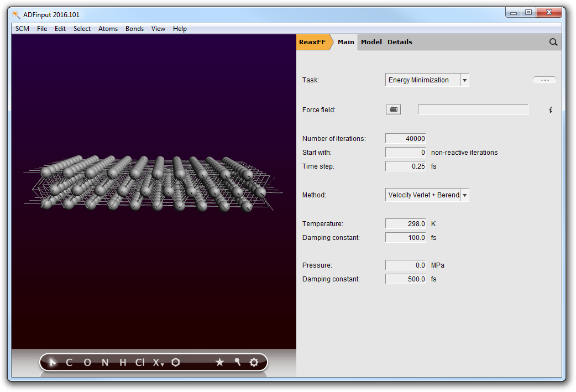This screenshot has height=392, width=576.
Task: Switch to the Details tab
Action: point(400,42)
